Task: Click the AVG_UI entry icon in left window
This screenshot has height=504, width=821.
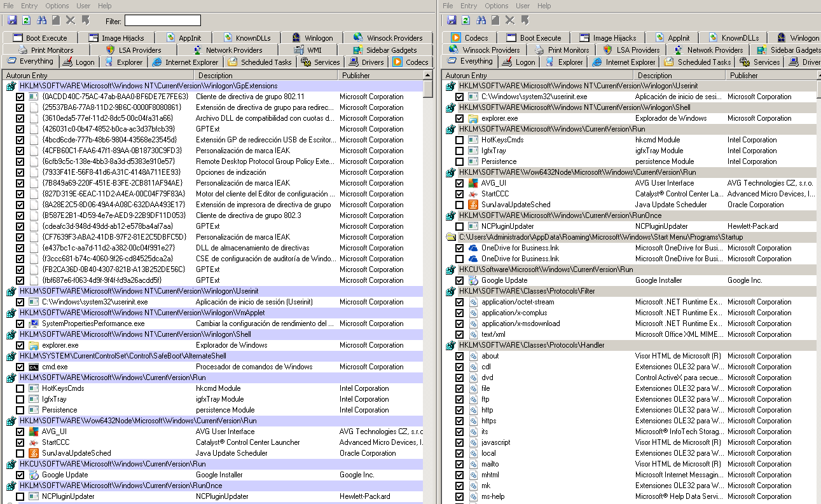Action: pyautogui.click(x=34, y=432)
